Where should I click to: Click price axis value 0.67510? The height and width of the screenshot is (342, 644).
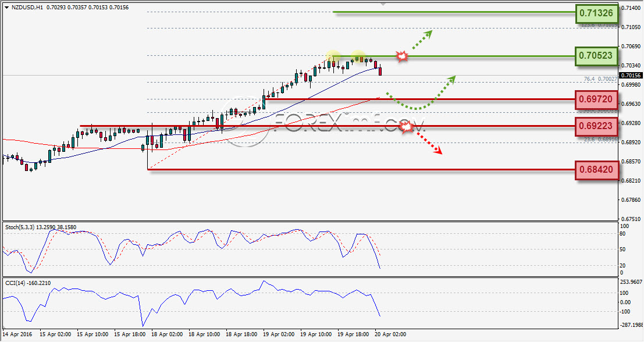631,219
